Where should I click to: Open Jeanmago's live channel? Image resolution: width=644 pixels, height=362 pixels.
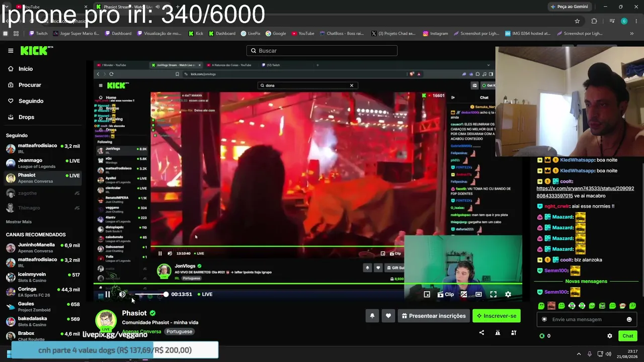click(x=43, y=163)
